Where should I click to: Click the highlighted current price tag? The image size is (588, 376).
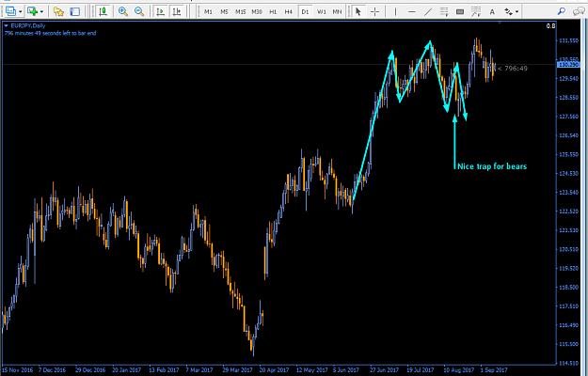(568, 65)
